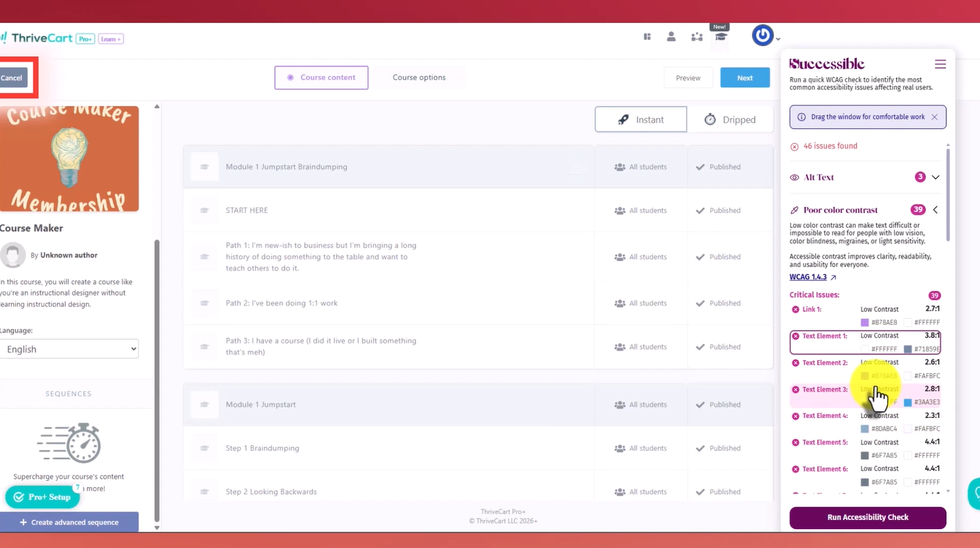980x548 pixels.
Task: Select Text Element 4 issue row
Action: pyautogui.click(x=865, y=422)
